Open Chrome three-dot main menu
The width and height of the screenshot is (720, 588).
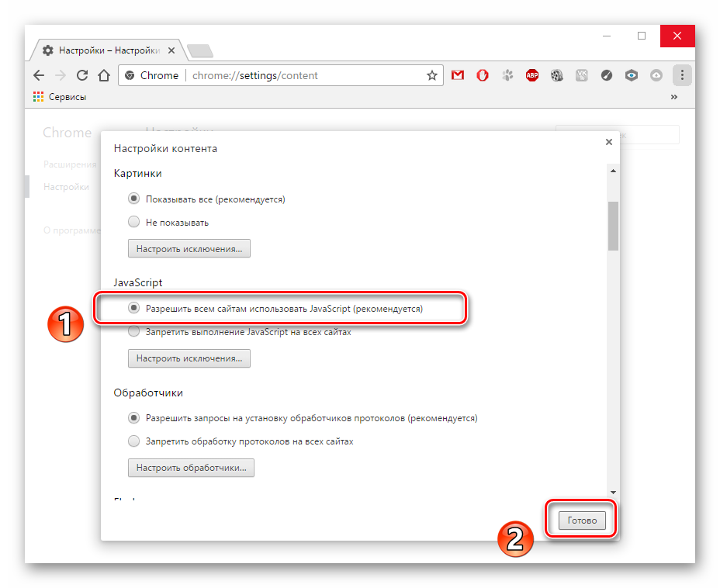click(682, 75)
